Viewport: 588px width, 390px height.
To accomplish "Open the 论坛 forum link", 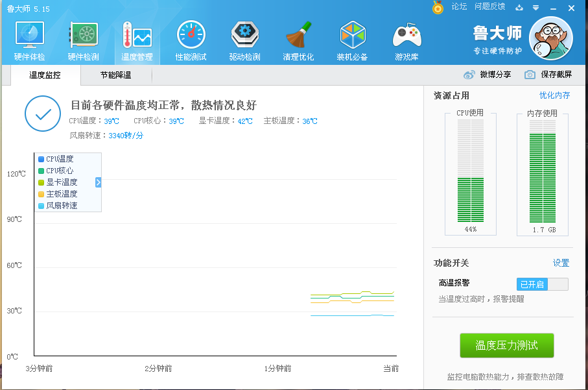I will click(459, 6).
